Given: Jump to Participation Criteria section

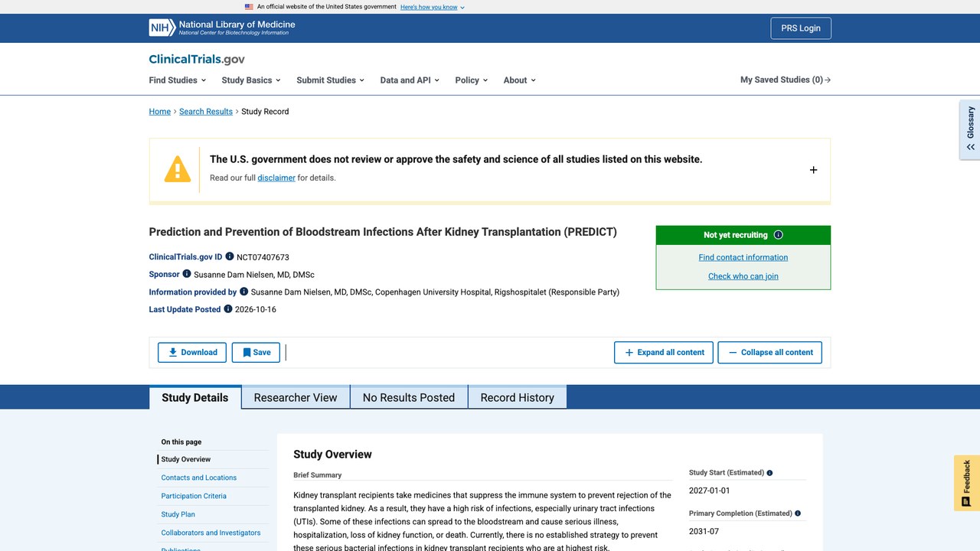Looking at the screenshot, I should tap(194, 496).
